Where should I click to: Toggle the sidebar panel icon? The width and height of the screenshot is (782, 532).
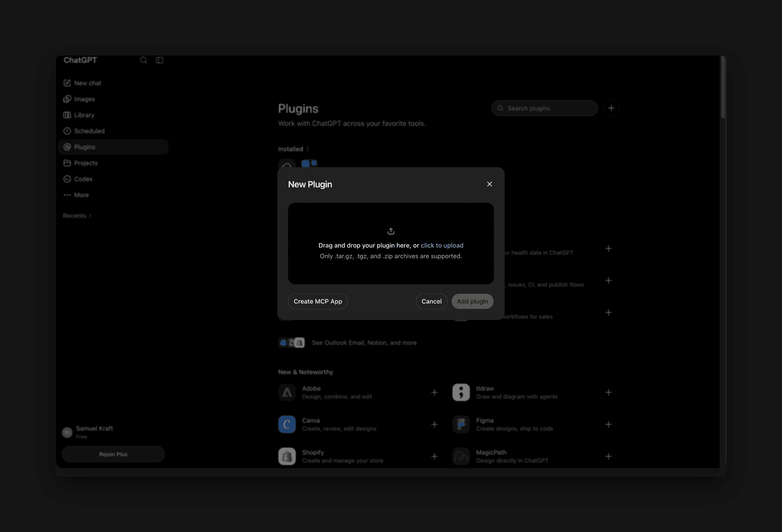click(x=160, y=60)
